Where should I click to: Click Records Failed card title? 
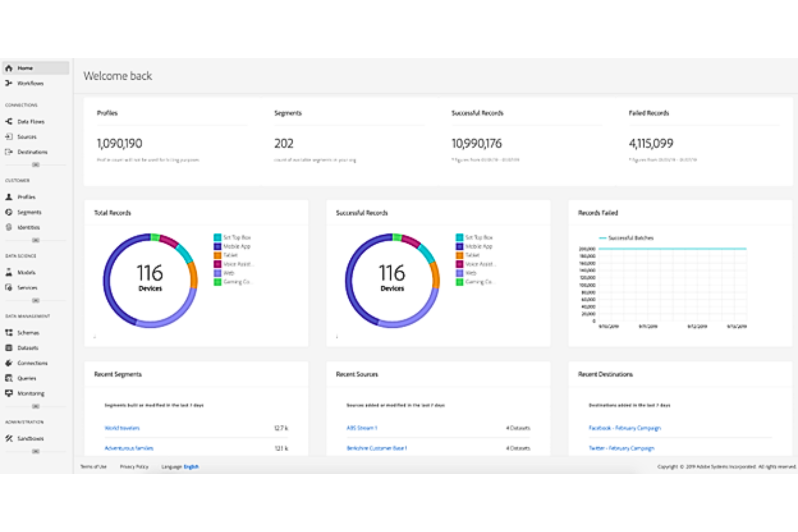tap(598, 213)
